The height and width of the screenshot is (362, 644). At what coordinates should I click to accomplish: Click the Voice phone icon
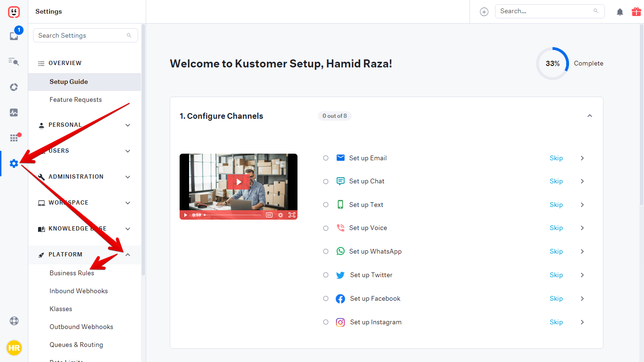[340, 228]
